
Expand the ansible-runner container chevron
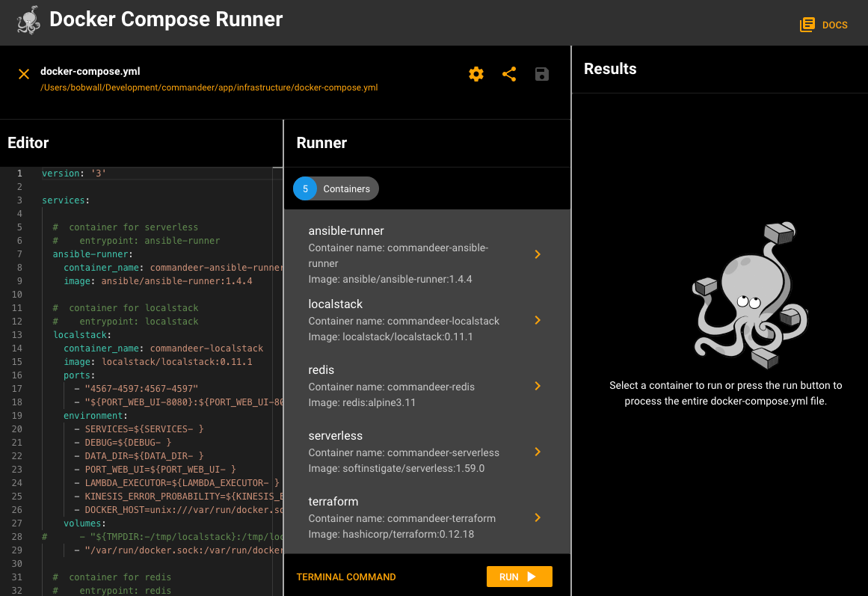[538, 254]
